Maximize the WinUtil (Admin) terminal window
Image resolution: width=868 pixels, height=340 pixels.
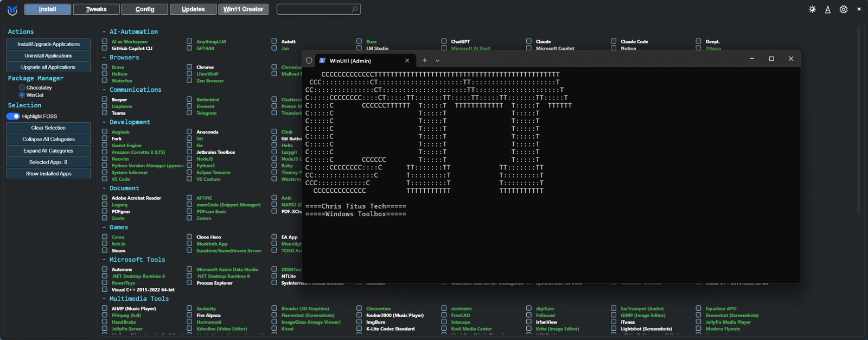coord(771,59)
